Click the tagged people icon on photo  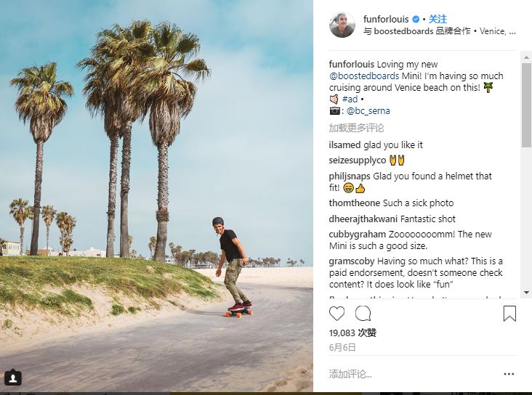tap(13, 378)
